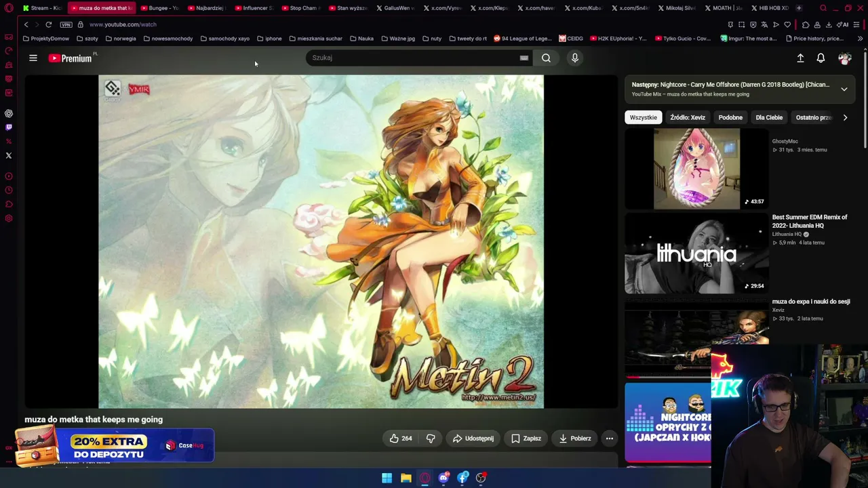Image resolution: width=868 pixels, height=488 pixels.
Task: Click the CaseHug 20% extra banner
Action: 115,445
